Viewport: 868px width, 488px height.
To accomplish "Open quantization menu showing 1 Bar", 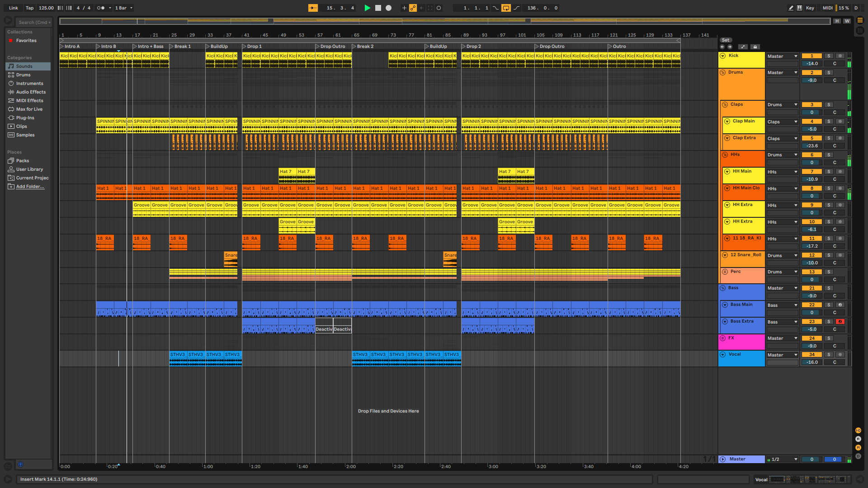I will click(124, 8).
